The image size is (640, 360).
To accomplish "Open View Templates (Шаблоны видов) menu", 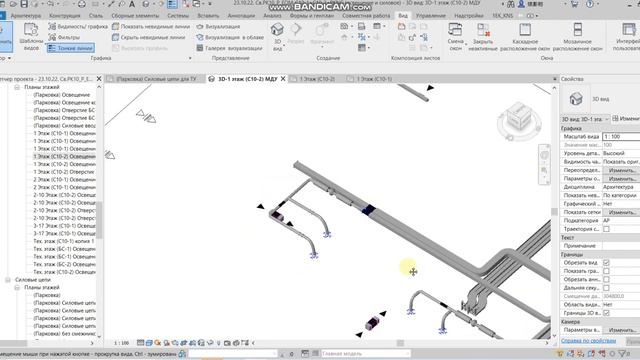I will click(31, 37).
